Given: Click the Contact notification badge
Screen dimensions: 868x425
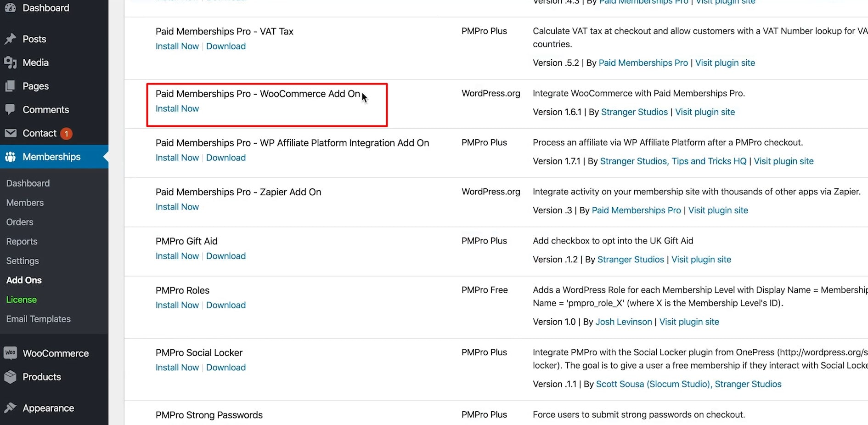Looking at the screenshot, I should pyautogui.click(x=66, y=134).
